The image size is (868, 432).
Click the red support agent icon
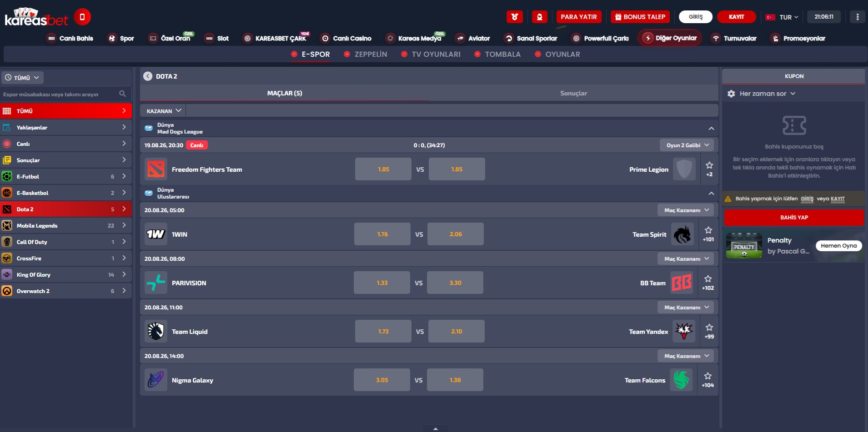click(540, 17)
